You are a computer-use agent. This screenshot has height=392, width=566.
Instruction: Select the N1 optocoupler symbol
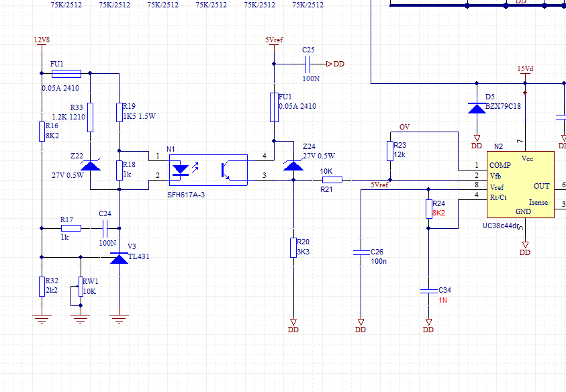(208, 170)
